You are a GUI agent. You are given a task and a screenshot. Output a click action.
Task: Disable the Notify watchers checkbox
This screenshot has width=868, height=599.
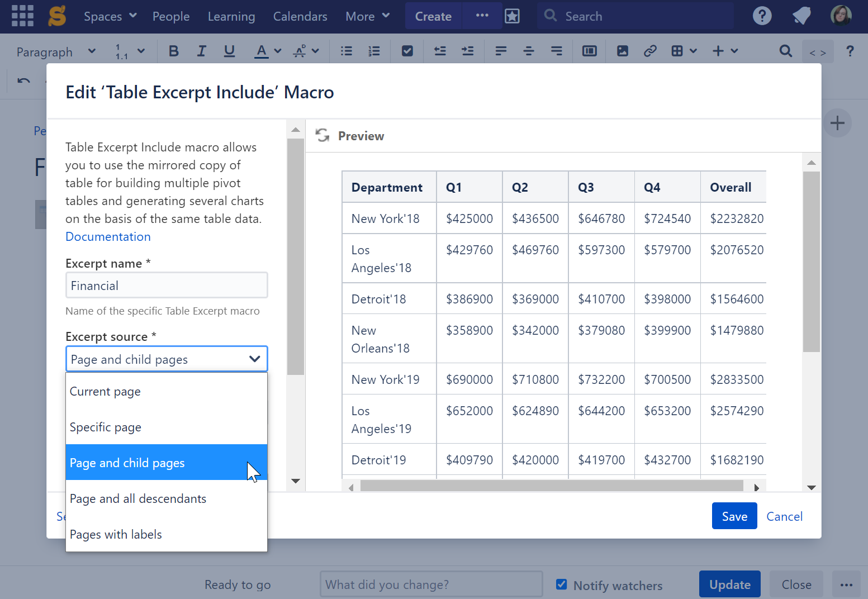[x=561, y=584]
